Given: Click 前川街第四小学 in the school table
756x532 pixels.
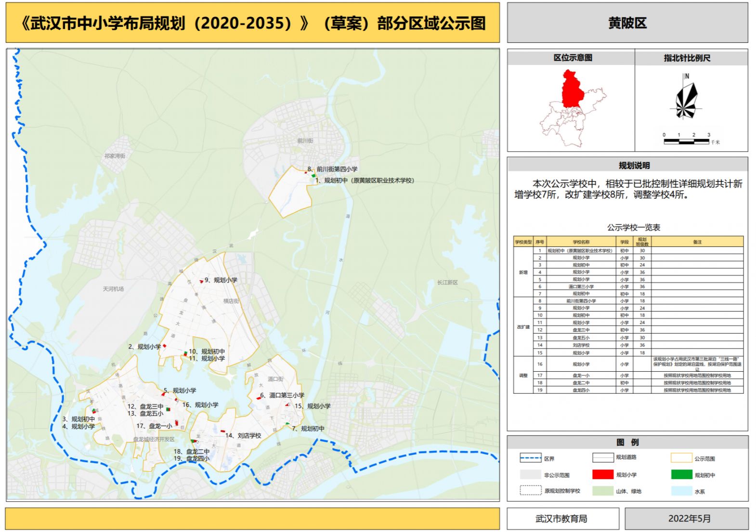Looking at the screenshot, I should tap(581, 301).
